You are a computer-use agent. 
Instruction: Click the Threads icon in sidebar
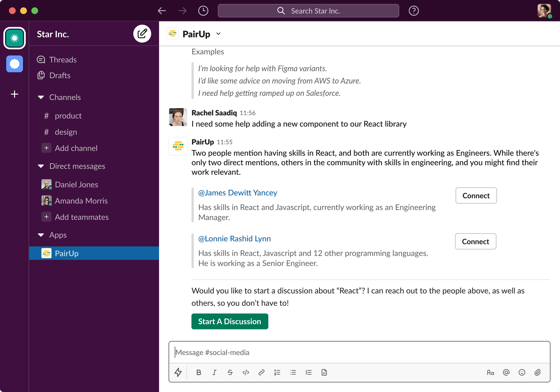(x=41, y=60)
